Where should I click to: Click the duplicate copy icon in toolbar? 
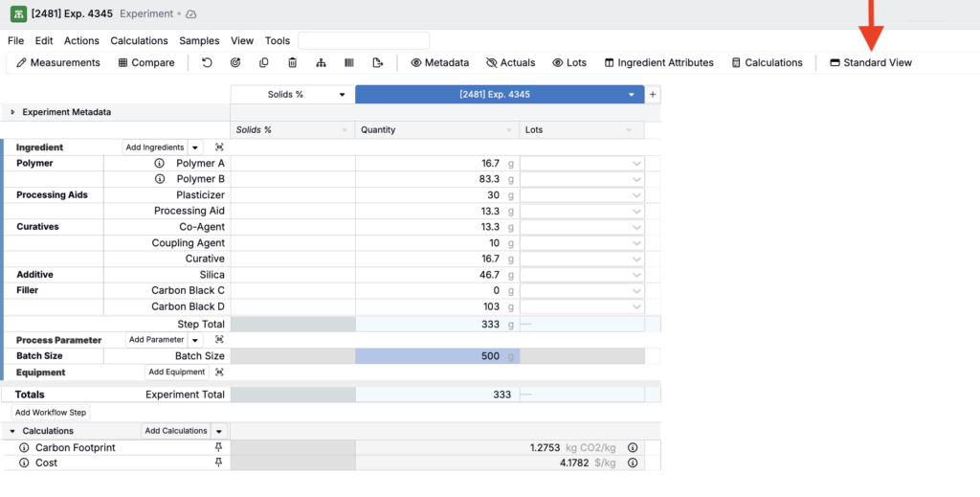click(263, 63)
